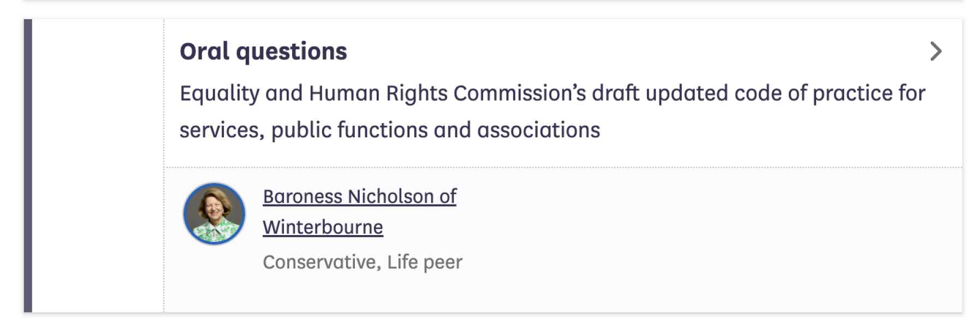The height and width of the screenshot is (328, 980).
Task: Select the Oral questions heading
Action: [264, 50]
